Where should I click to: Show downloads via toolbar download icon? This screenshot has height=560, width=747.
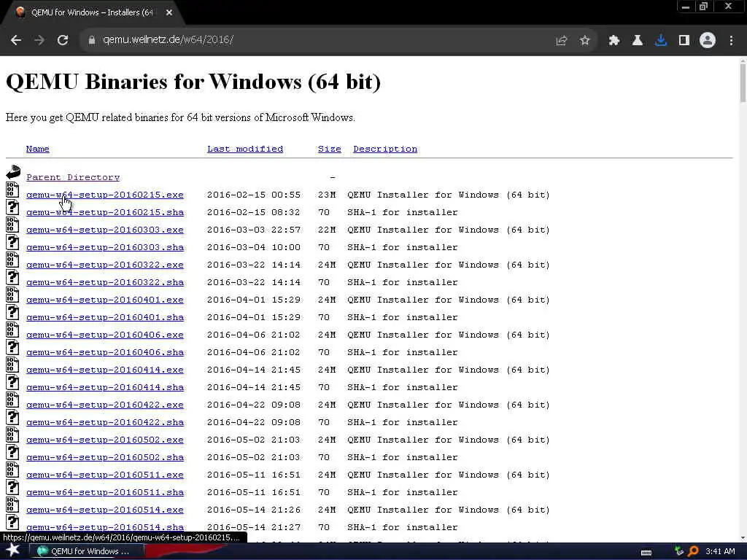coord(661,41)
